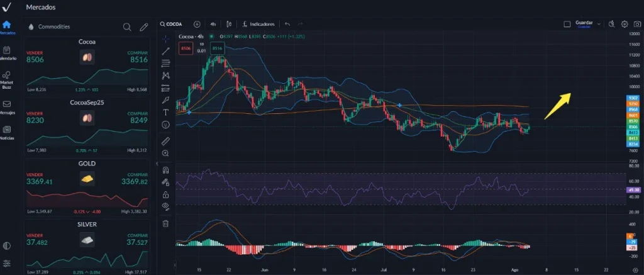The width and height of the screenshot is (644, 275).
Task: Click the gold bar image on the GOLD card
Action: point(87,179)
